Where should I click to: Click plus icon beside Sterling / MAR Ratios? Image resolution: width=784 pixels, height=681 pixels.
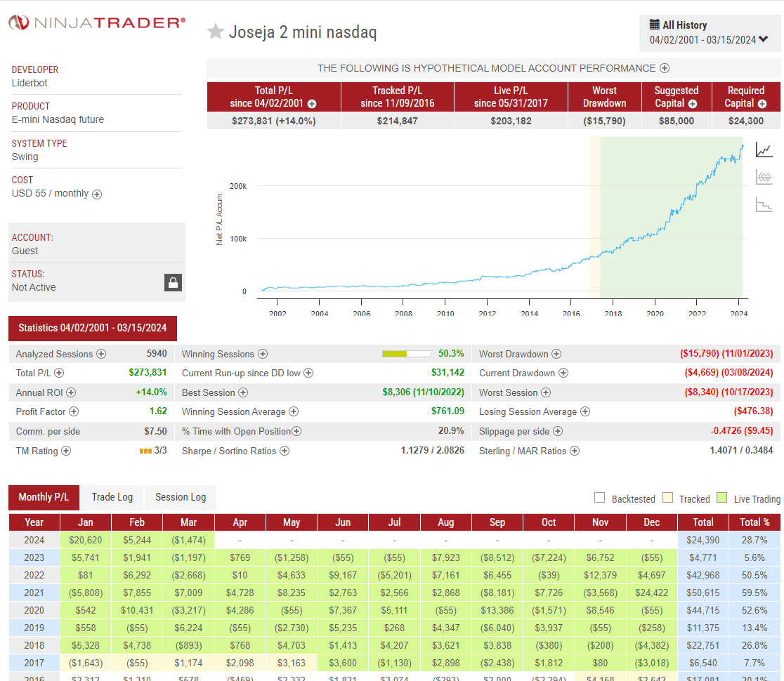coord(575,451)
